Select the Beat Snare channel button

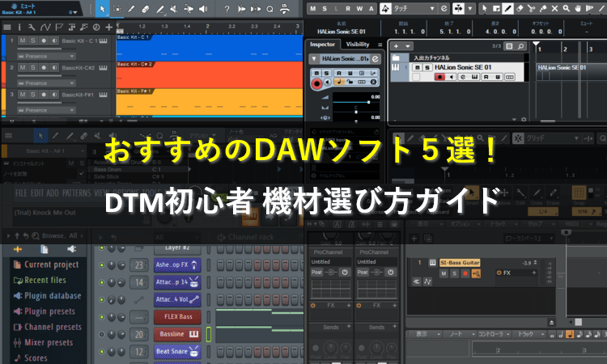(177, 351)
